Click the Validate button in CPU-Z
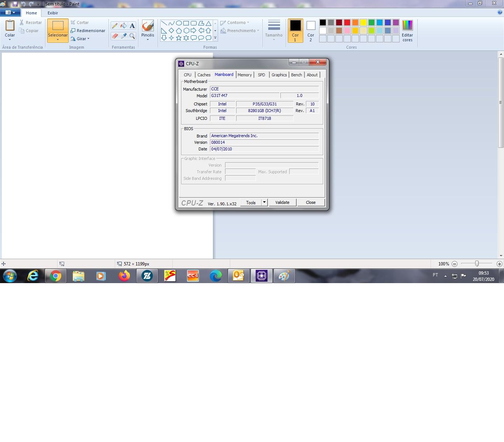Viewport: 504px width, 442px height. (282, 202)
